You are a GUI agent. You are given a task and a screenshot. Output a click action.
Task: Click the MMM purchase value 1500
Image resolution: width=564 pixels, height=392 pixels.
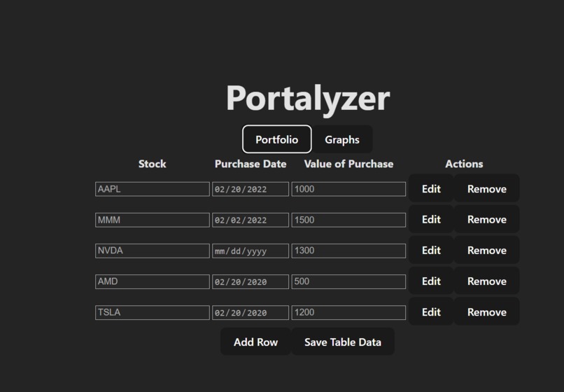[348, 220]
